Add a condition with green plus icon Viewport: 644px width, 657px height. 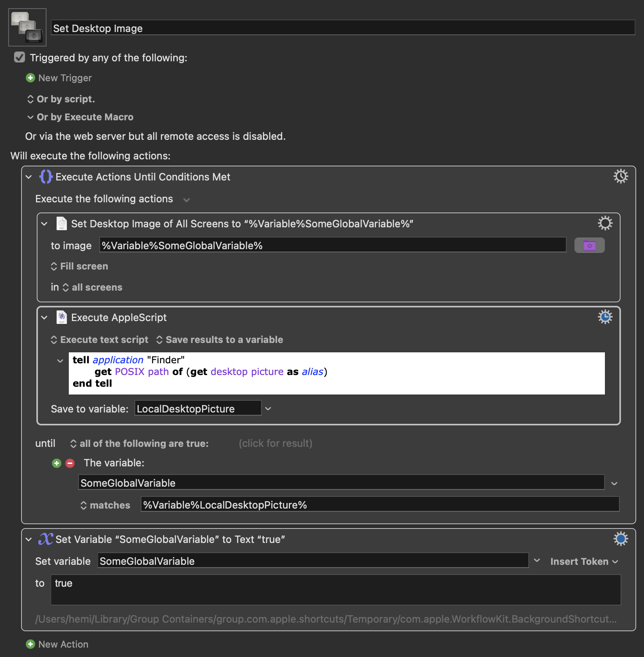[x=57, y=463]
